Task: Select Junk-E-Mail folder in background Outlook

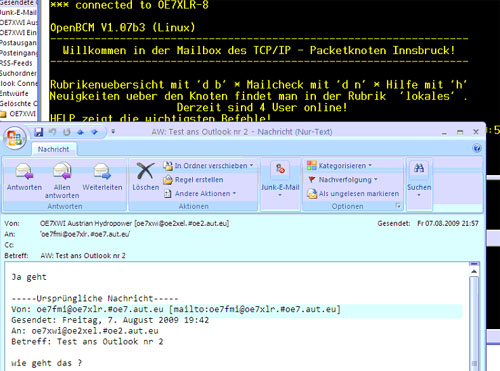Action: pyautogui.click(x=18, y=13)
